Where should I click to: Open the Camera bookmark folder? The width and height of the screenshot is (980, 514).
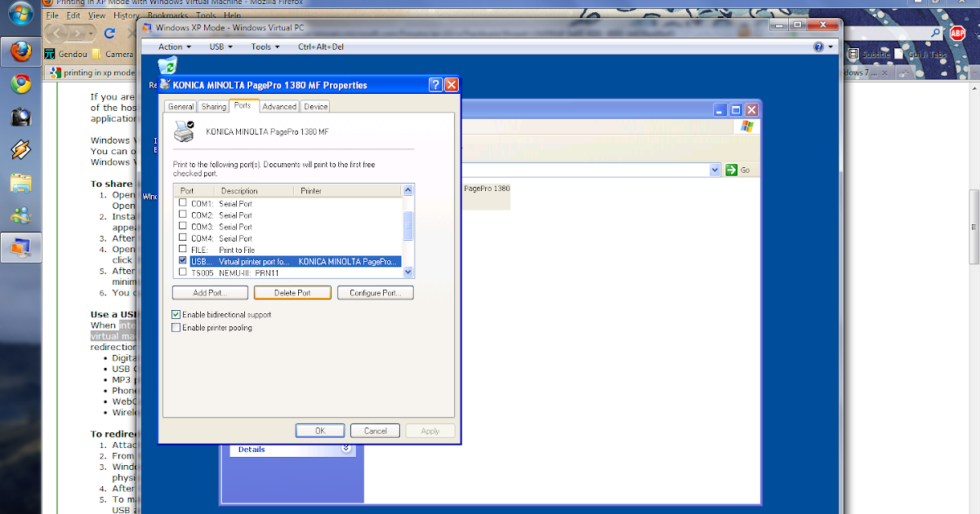113,55
